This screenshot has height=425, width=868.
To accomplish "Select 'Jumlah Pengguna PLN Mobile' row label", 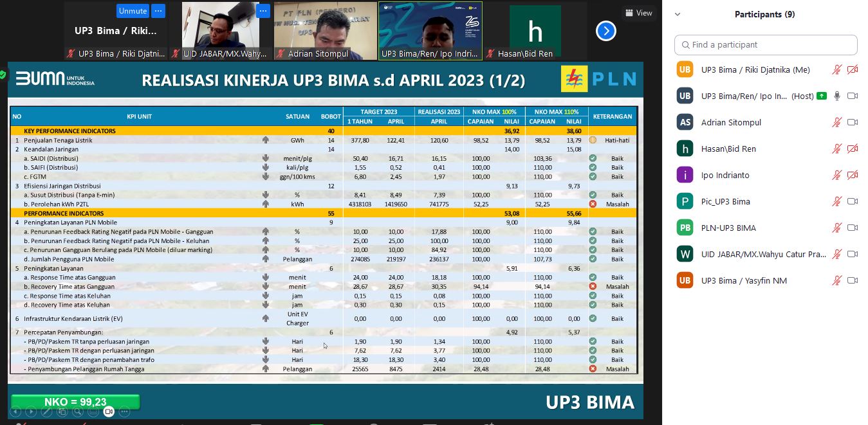I will pyautogui.click(x=69, y=259).
